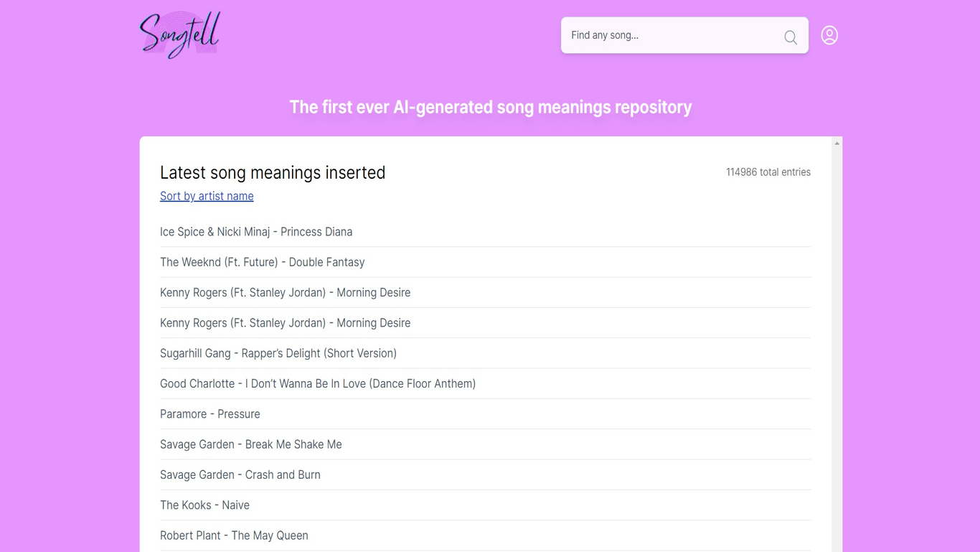
Task: Click the song list vertical scrollbar track
Action: pos(837,345)
